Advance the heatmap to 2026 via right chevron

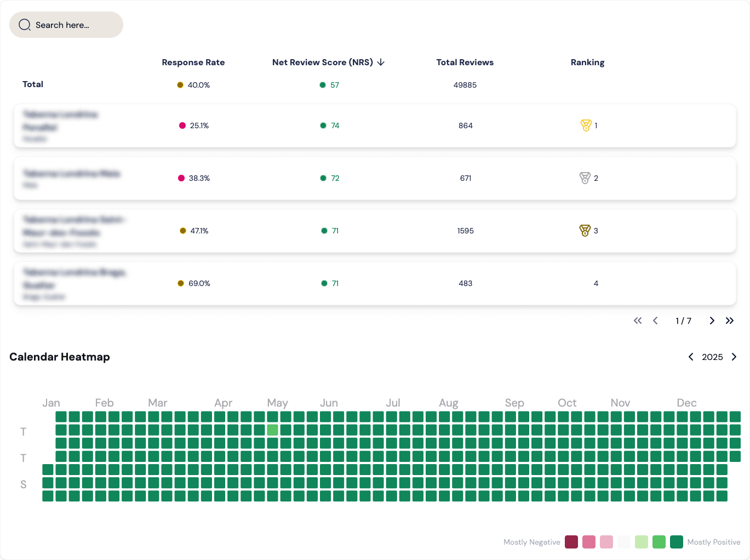pos(734,357)
